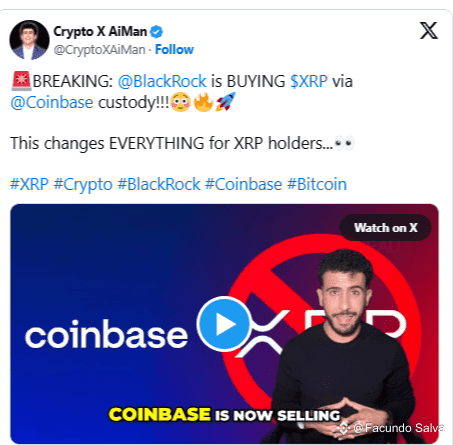Click the #BlackRock hashtag

(x=159, y=184)
